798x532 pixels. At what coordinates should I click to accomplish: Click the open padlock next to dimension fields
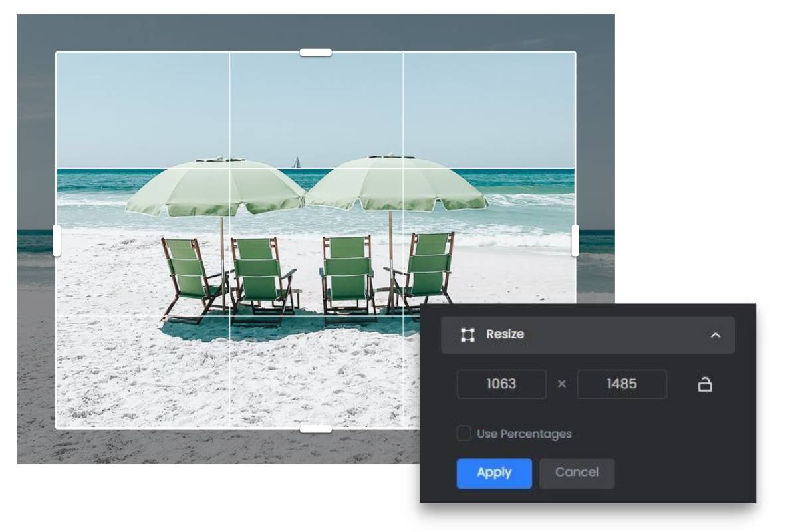click(705, 384)
